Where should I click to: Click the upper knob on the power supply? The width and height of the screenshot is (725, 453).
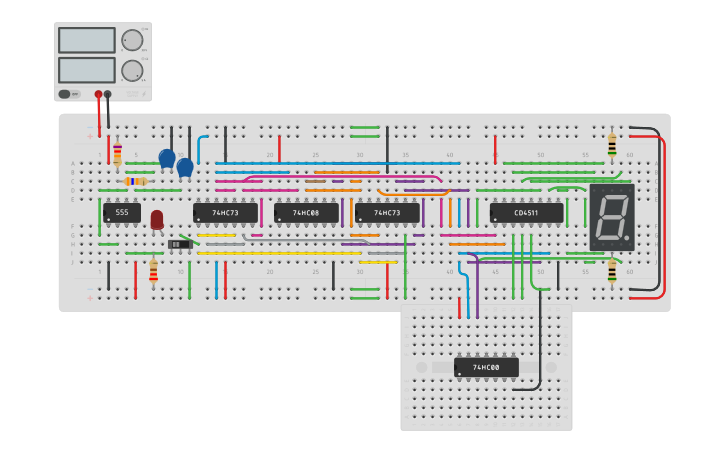(x=132, y=40)
